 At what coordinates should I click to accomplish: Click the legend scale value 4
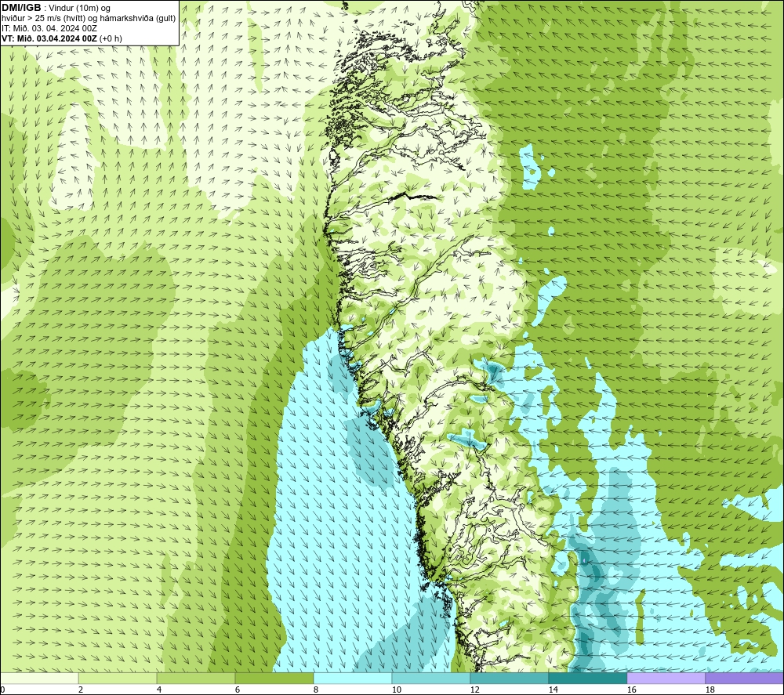point(159,690)
